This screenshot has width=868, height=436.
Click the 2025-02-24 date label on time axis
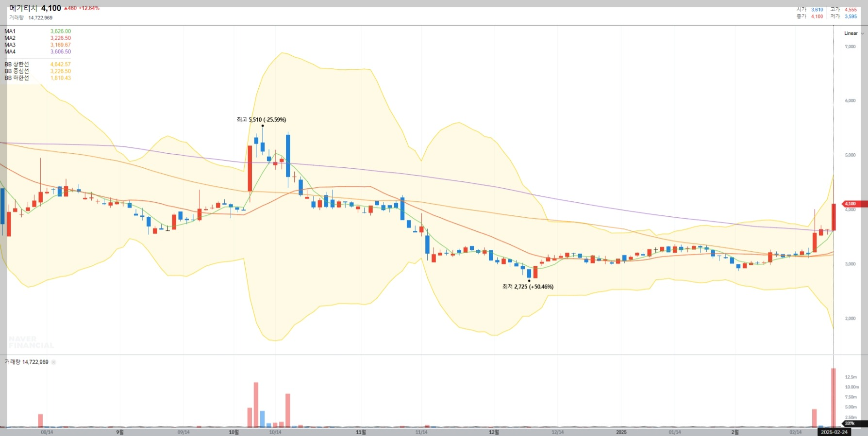(834, 432)
